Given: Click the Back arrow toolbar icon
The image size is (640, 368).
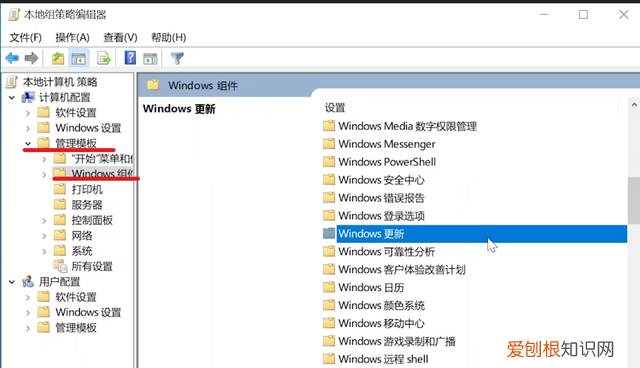Looking at the screenshot, I should [12, 59].
